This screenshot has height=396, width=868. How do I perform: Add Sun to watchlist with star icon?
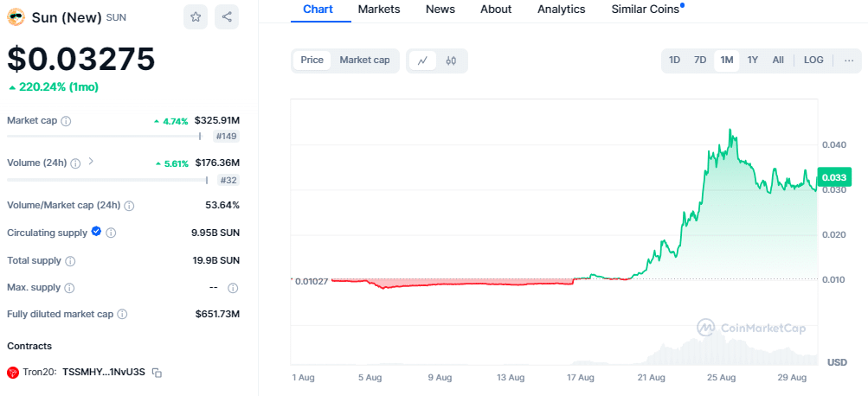pyautogui.click(x=196, y=16)
